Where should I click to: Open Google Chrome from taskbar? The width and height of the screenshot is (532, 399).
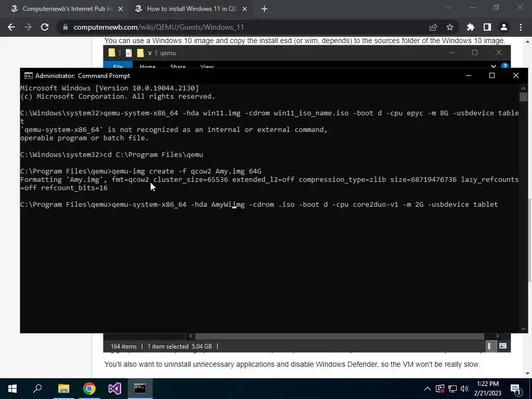(x=89, y=389)
